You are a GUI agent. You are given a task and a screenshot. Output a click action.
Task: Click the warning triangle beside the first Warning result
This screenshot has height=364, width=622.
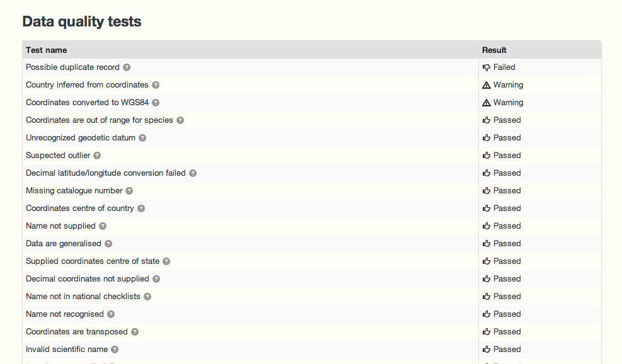click(486, 84)
